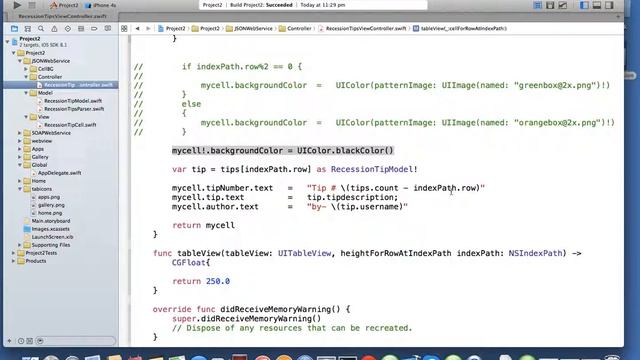Viewport: 640px width, 360px height.
Task: Open the Project navigator folder icon
Action: pyautogui.click(x=14, y=29)
